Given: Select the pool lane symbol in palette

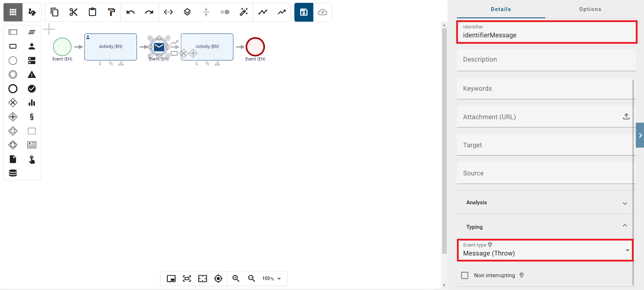Looking at the screenshot, I should (13, 32).
